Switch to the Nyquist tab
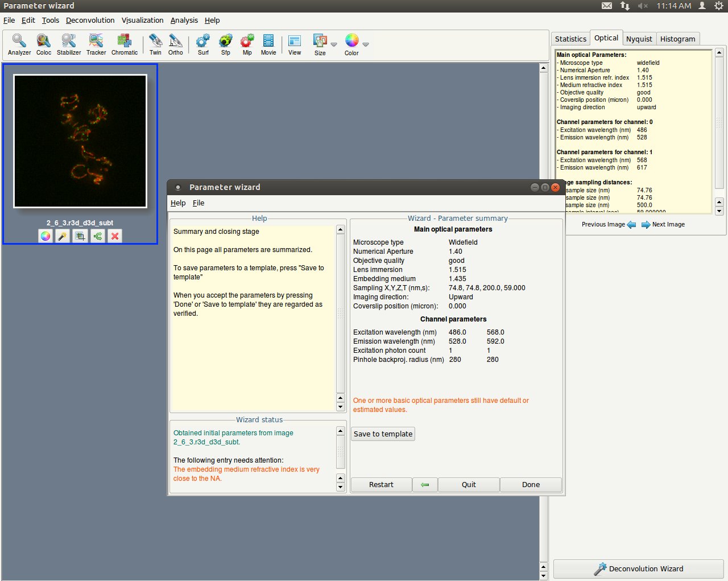The image size is (728, 581). click(x=639, y=39)
